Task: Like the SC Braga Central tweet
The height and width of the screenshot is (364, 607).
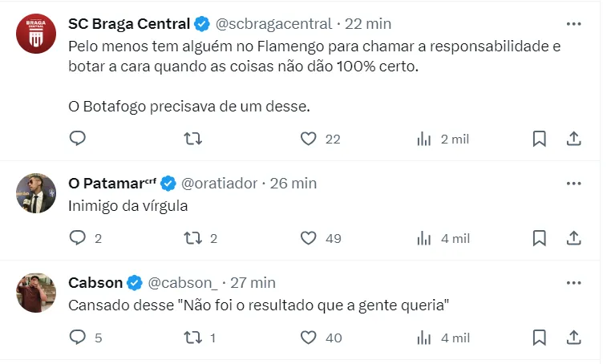Action: point(309,139)
